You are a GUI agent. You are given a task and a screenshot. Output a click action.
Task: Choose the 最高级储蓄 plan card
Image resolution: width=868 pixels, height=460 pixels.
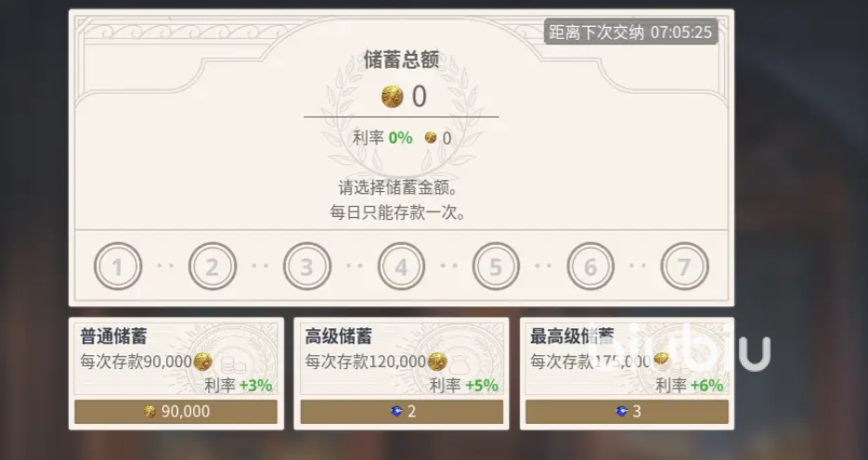(x=628, y=374)
